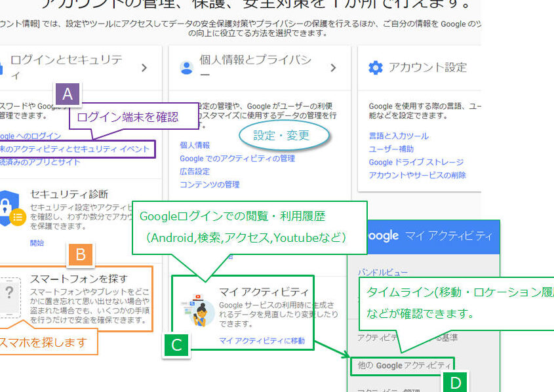Click the スマートフォンを探す phone icon
Viewport: 554px width, 392px height.
pos(9,294)
